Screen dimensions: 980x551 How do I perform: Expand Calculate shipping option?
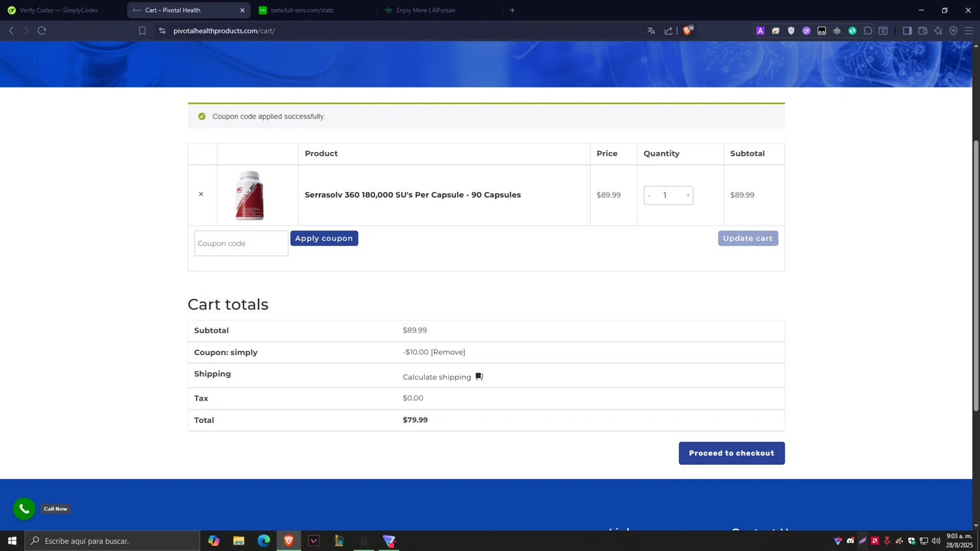point(436,377)
